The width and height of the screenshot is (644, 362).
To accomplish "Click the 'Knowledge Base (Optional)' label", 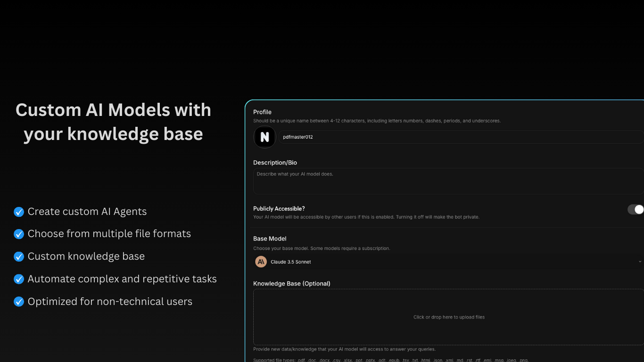I will (292, 284).
